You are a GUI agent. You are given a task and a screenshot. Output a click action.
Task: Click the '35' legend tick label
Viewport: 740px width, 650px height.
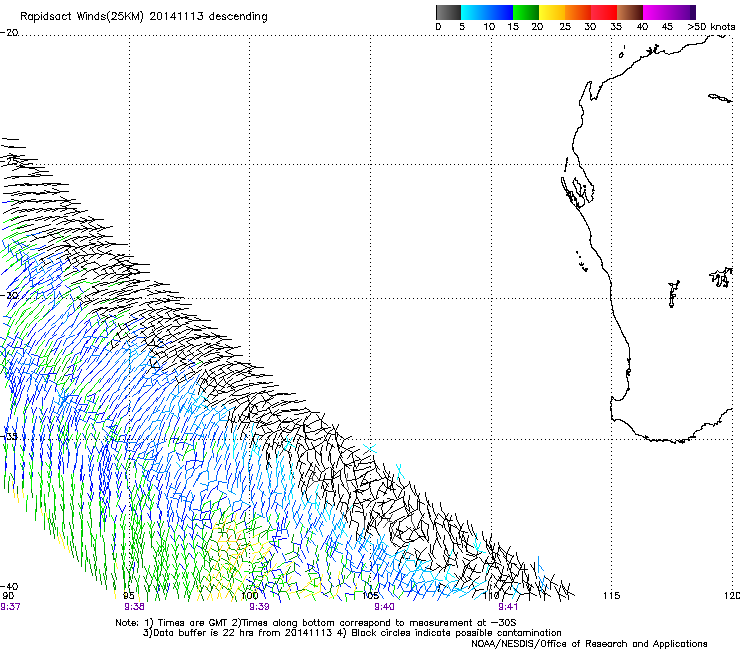coord(616,27)
